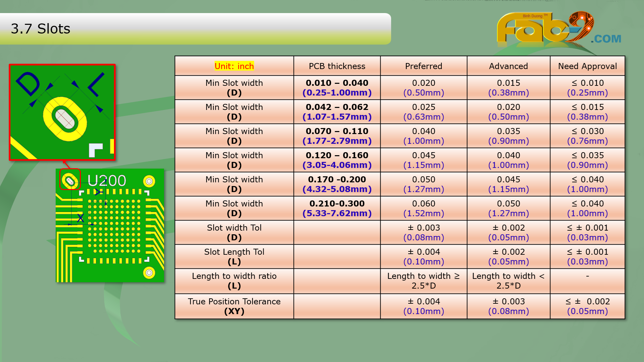Click the 'Length to width ≥ 2.5*D' cell
The image size is (644, 362).
point(423,281)
